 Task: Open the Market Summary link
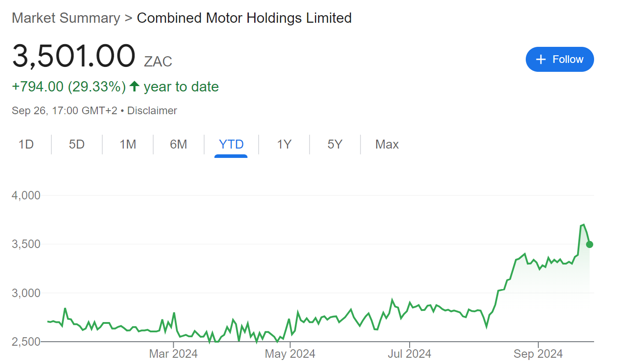point(66,18)
